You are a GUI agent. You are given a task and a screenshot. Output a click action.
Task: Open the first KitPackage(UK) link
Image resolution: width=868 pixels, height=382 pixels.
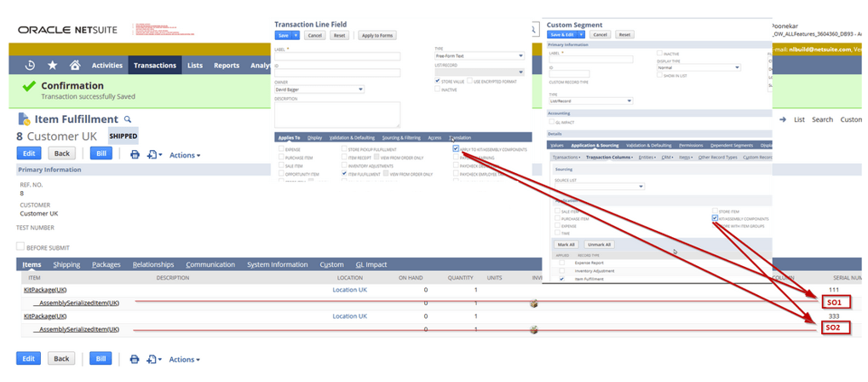coord(46,290)
